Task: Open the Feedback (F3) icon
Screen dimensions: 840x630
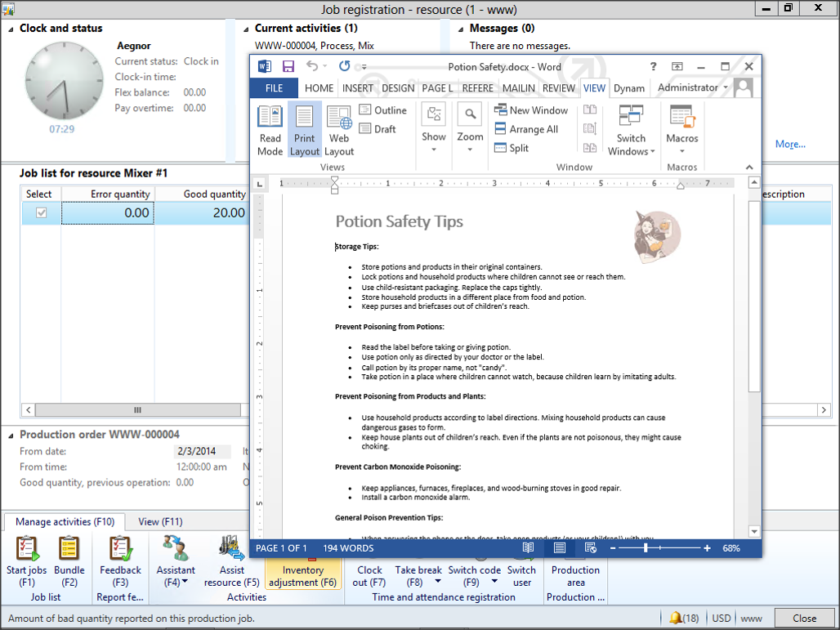Action: 120,561
